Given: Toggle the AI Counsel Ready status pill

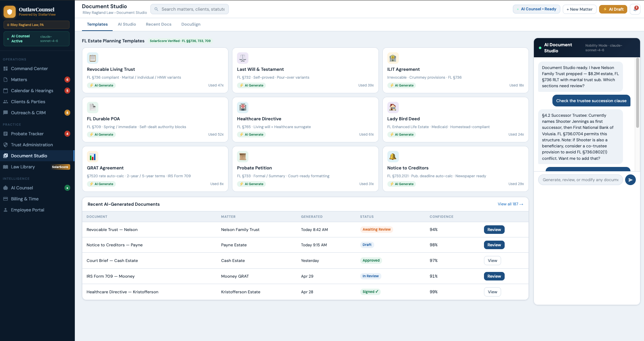Looking at the screenshot, I should pos(536,9).
